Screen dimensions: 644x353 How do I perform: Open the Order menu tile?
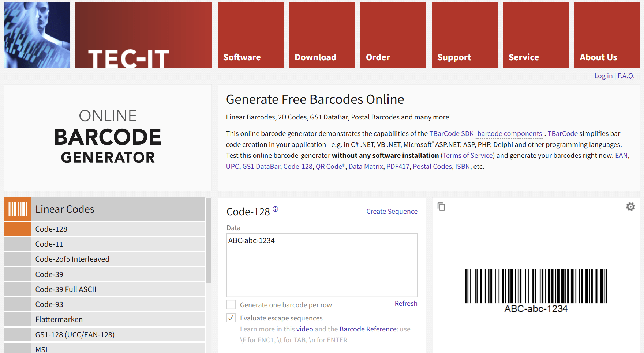(x=393, y=35)
